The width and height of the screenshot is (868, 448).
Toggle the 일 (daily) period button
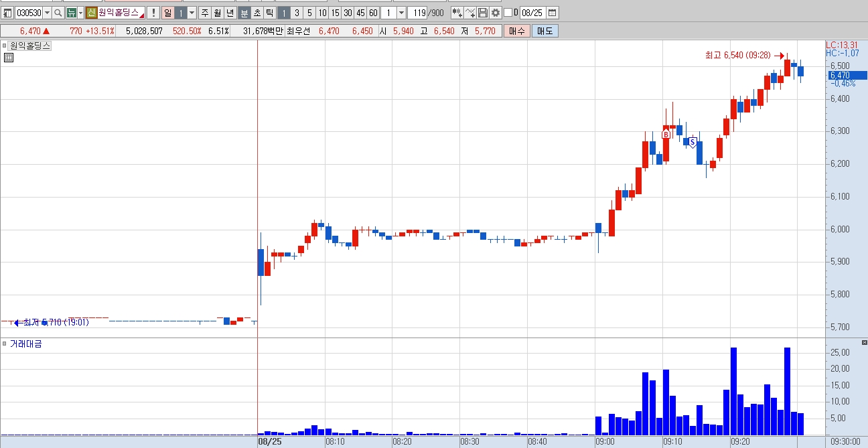point(168,13)
